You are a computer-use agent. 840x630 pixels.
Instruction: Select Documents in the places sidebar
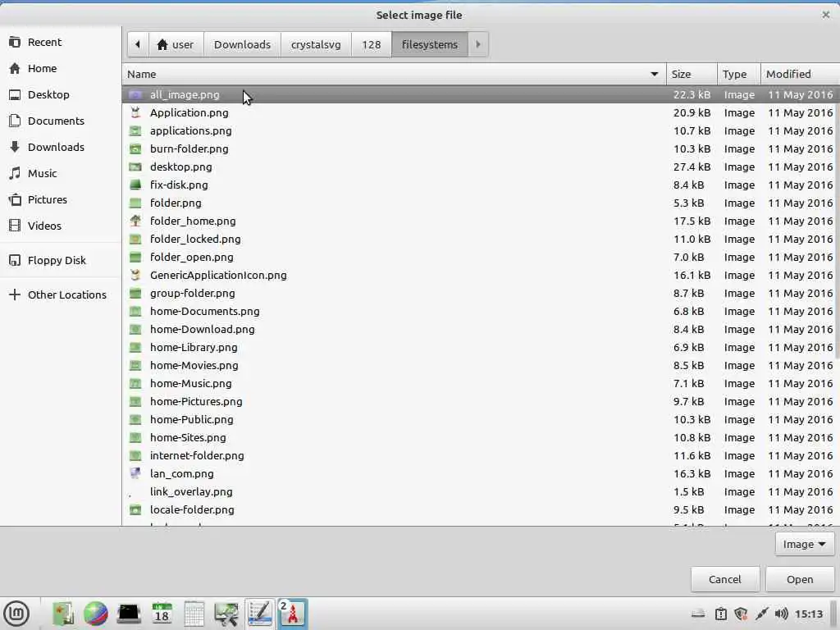[x=47, y=121]
